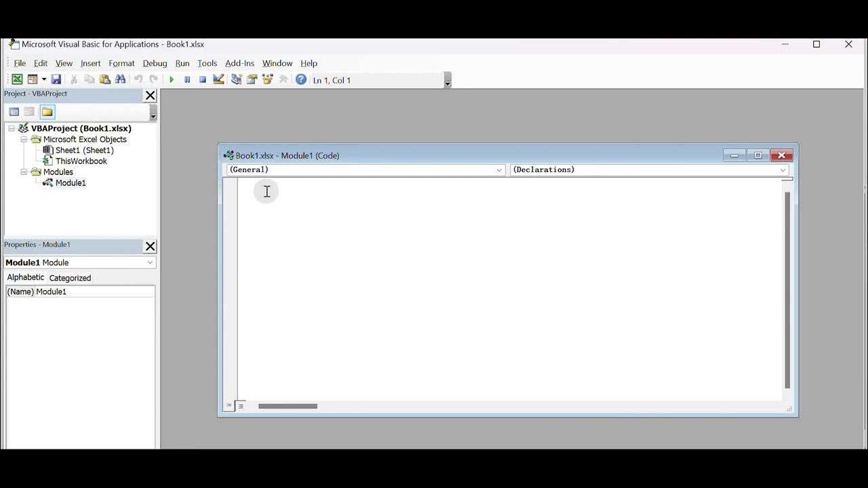Run the macro with the green play button

[x=172, y=79]
